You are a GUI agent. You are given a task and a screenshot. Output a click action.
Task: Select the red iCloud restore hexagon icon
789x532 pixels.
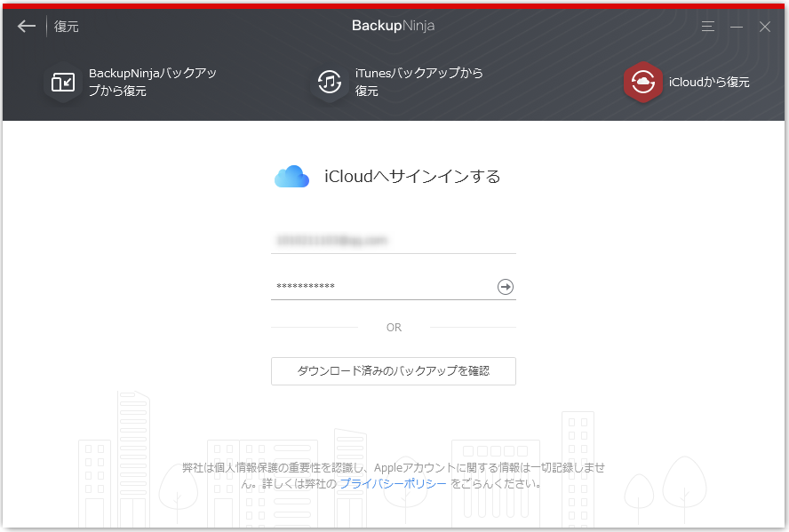pyautogui.click(x=642, y=82)
